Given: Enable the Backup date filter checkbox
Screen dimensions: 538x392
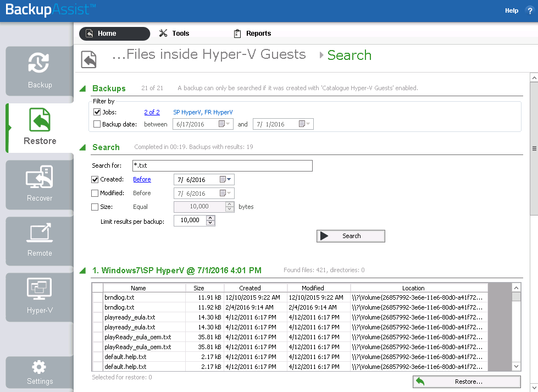Looking at the screenshot, I should tap(97, 124).
